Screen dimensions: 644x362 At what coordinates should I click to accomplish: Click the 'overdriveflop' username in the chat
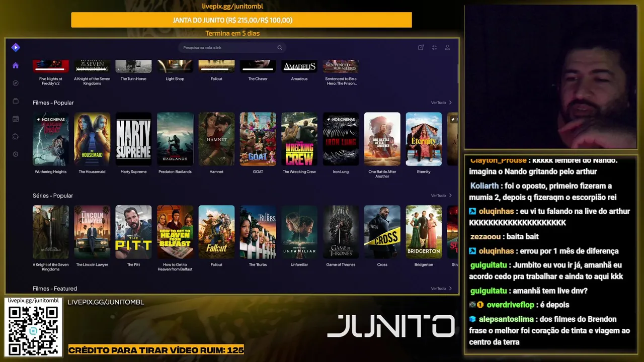[511, 305]
